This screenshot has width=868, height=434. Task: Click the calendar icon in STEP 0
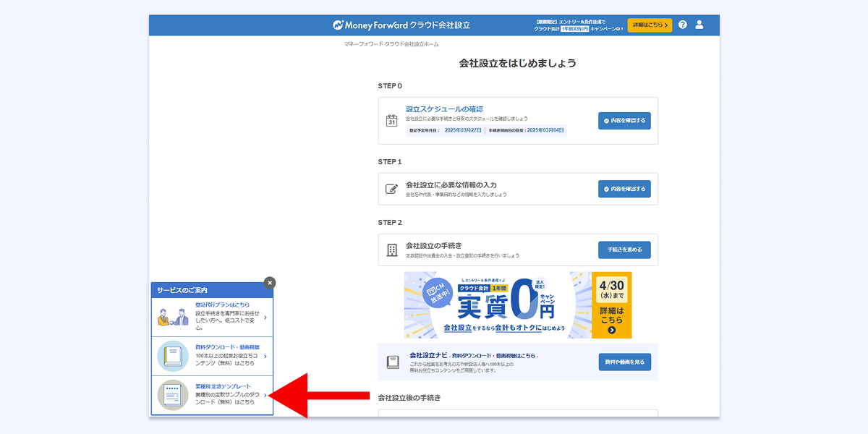391,121
